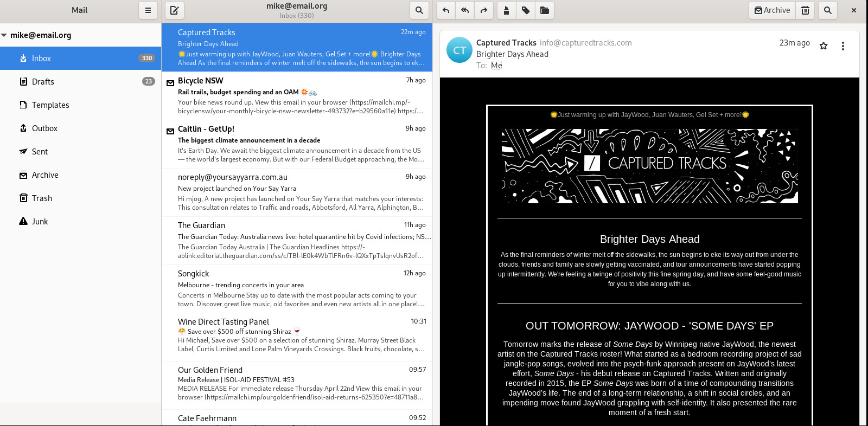868x426 pixels.
Task: Click the sidebar Archive box icon
Action: point(23,175)
